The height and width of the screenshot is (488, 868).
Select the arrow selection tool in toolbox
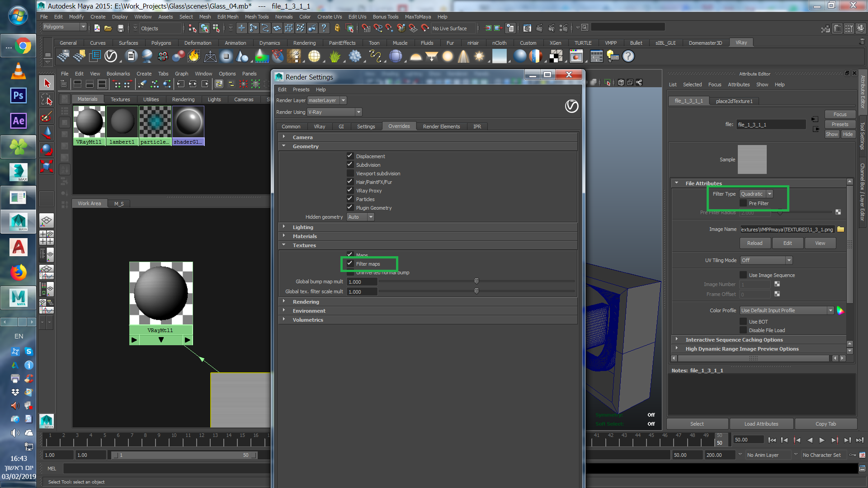pos(47,83)
